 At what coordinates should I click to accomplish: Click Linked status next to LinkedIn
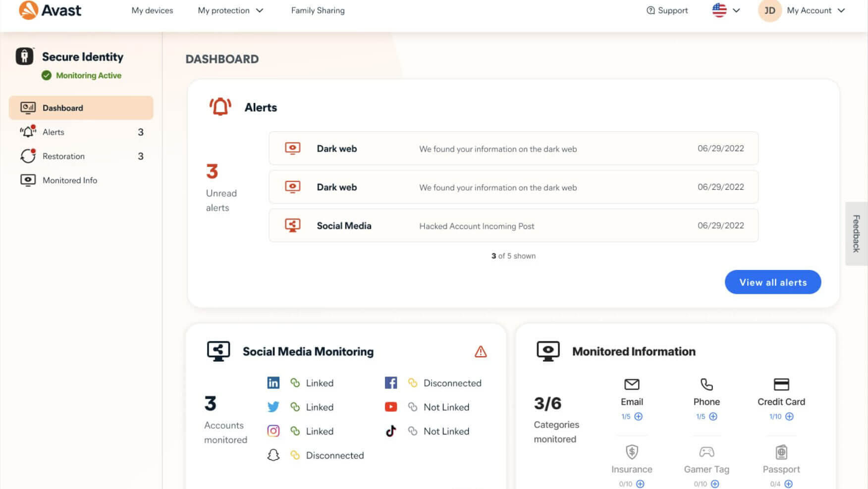(x=320, y=383)
